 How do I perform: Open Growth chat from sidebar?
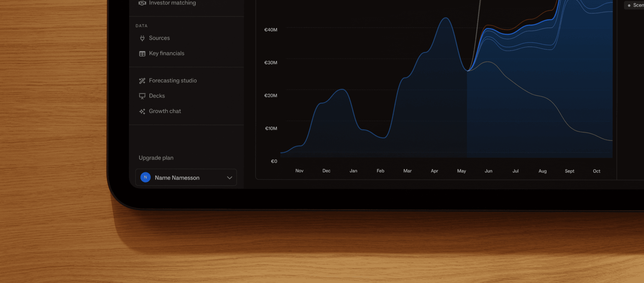pos(165,111)
